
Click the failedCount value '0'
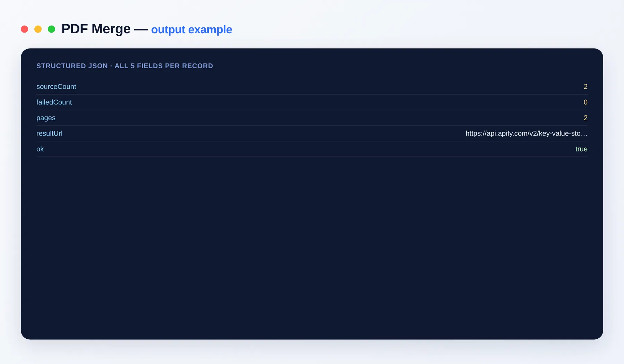click(x=586, y=102)
